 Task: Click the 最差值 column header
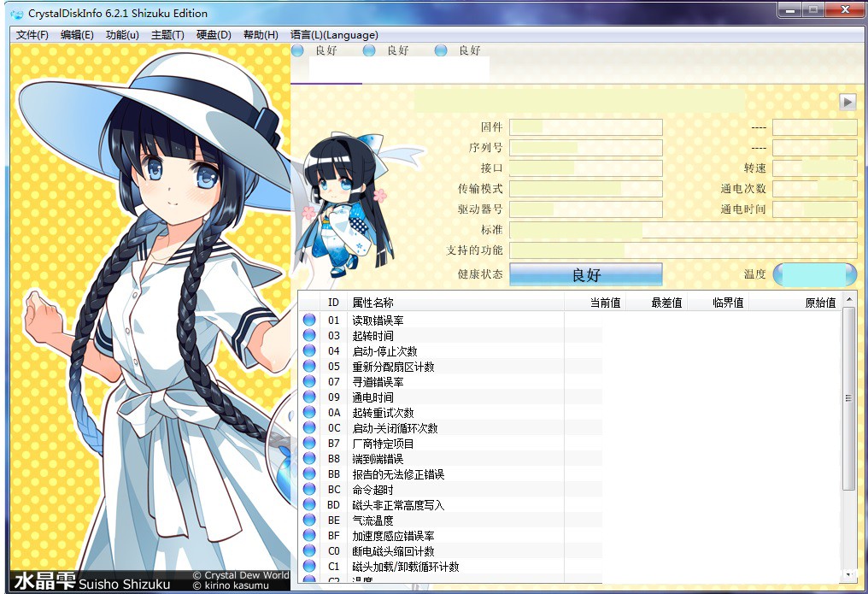(x=656, y=303)
